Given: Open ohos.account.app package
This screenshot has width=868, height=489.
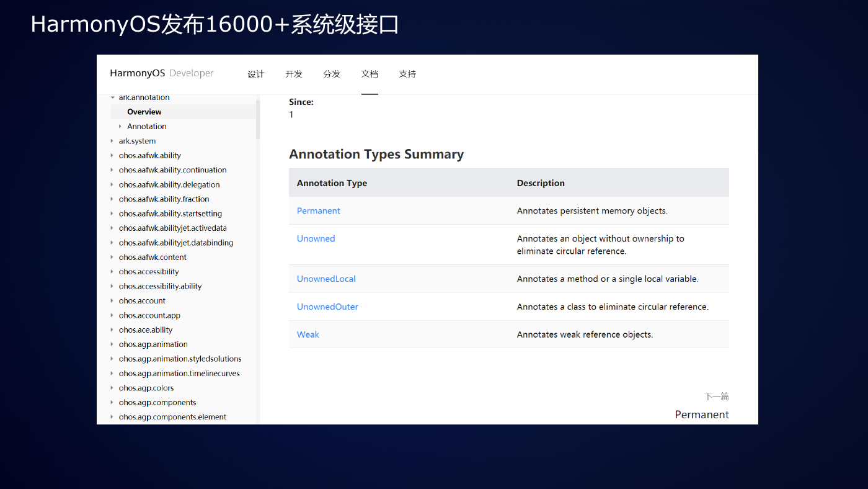Looking at the screenshot, I should click(x=149, y=315).
